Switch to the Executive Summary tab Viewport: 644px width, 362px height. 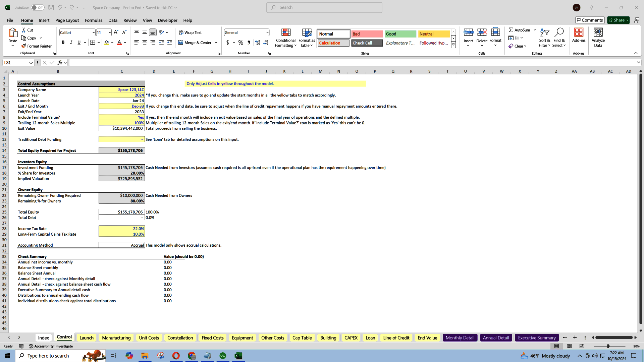(x=537, y=337)
